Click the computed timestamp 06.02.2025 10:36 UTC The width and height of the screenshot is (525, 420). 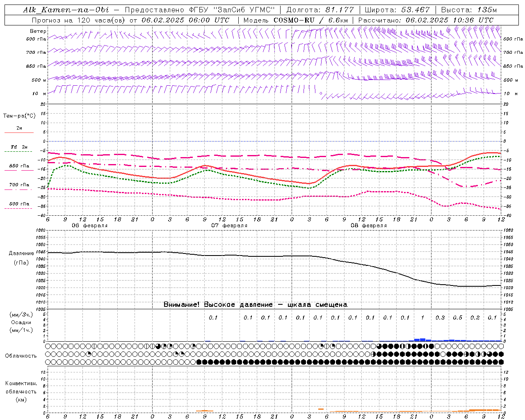[450, 20]
